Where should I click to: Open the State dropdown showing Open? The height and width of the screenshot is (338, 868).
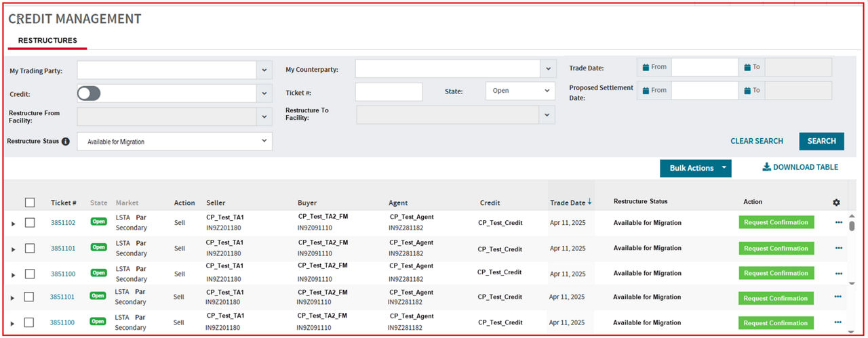519,91
